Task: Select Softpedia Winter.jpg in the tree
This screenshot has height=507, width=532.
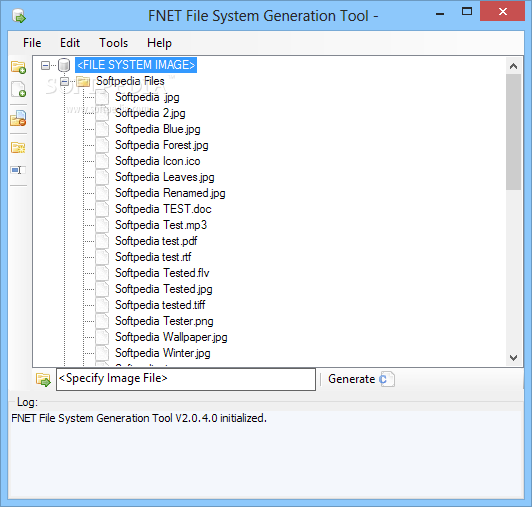Action: coord(163,353)
